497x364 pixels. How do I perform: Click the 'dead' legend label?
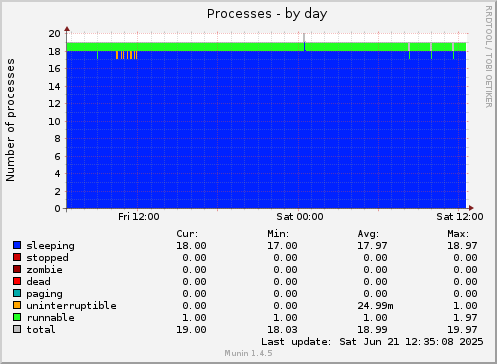(x=38, y=282)
